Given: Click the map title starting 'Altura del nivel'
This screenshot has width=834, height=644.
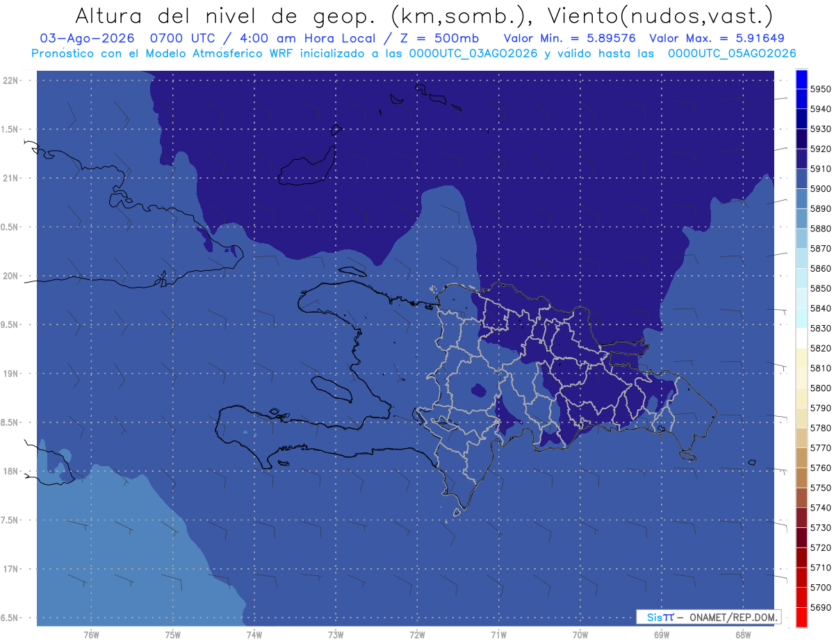Looking at the screenshot, I should pyautogui.click(x=423, y=15).
